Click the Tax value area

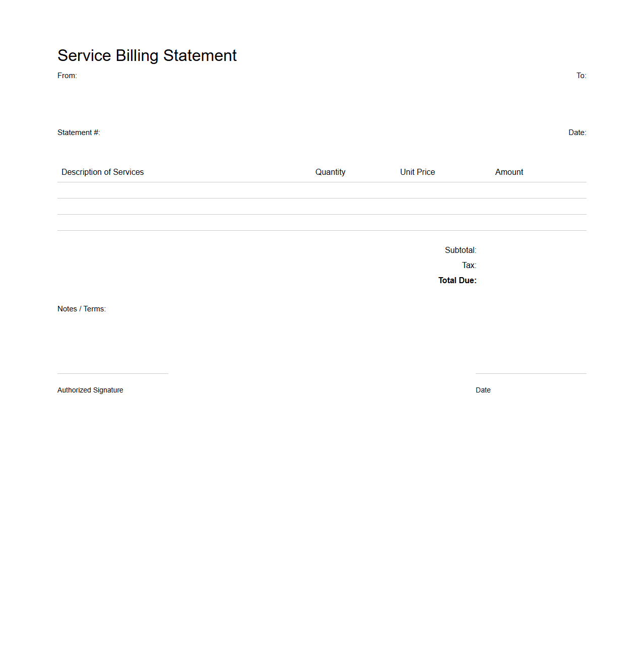(529, 265)
